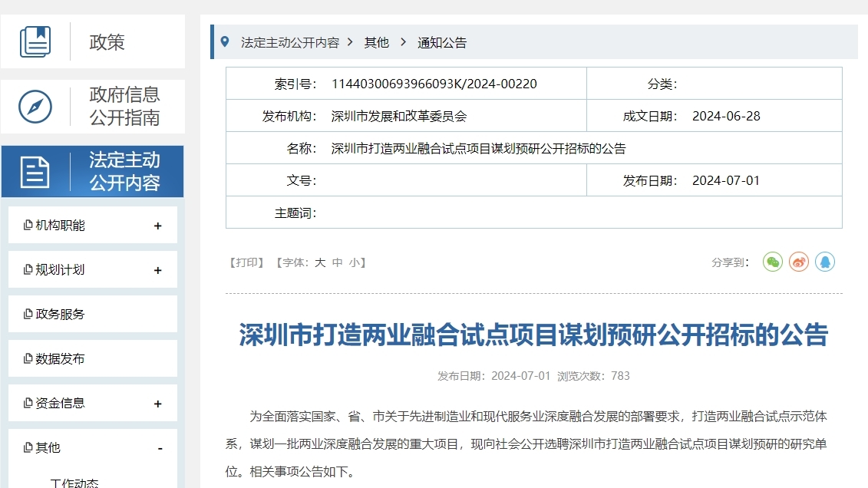The image size is (868, 488).
Task: Collapse the 其他 section
Action: (x=160, y=448)
